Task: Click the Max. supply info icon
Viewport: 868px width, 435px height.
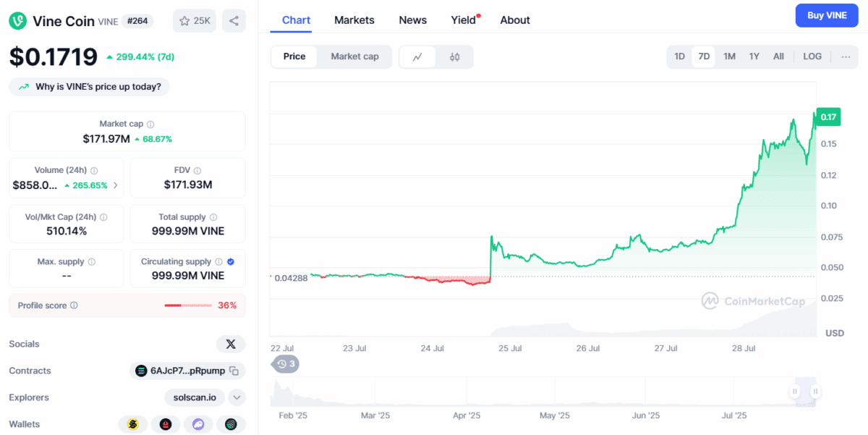Action: click(91, 262)
